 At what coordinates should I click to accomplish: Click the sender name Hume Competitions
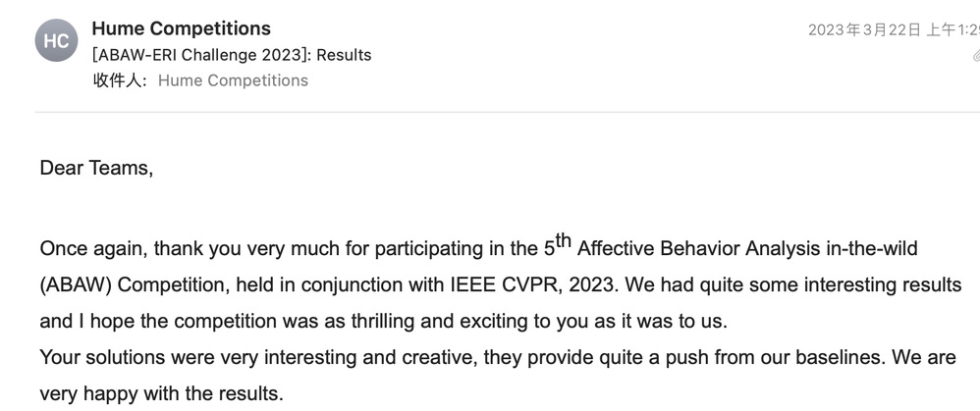[181, 28]
